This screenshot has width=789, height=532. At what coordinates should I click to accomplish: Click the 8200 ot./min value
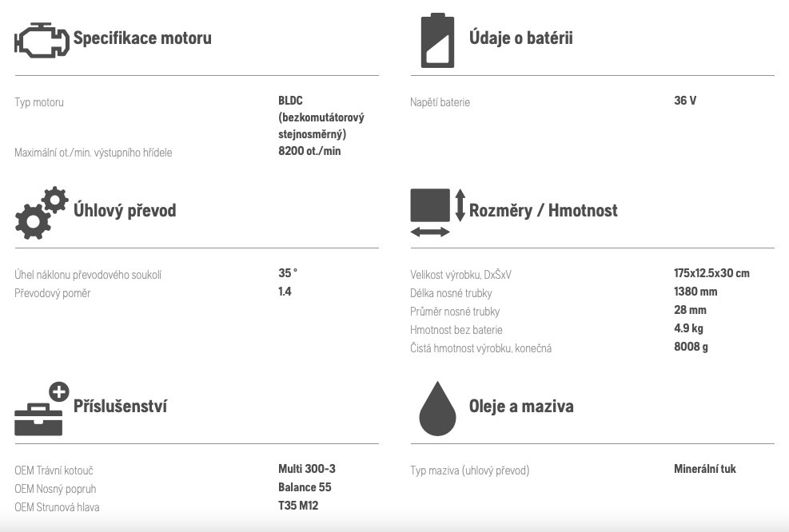point(309,151)
